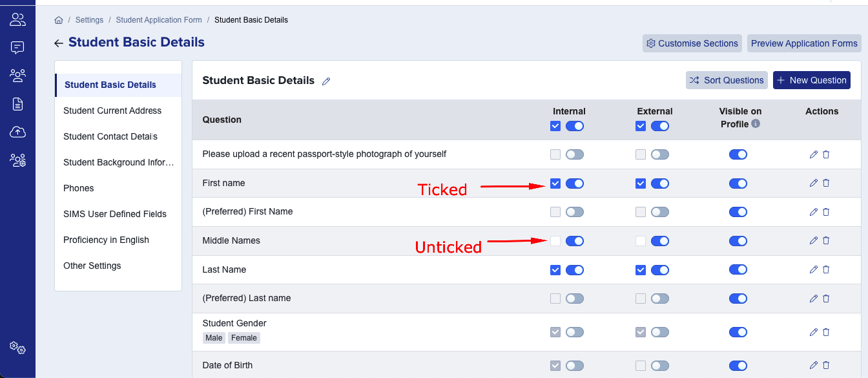
Task: Open the messages chat icon in sidebar
Action: 17,47
